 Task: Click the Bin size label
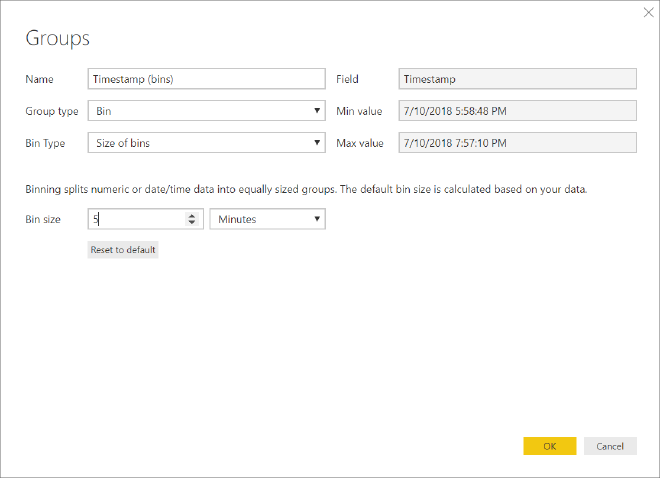43,219
